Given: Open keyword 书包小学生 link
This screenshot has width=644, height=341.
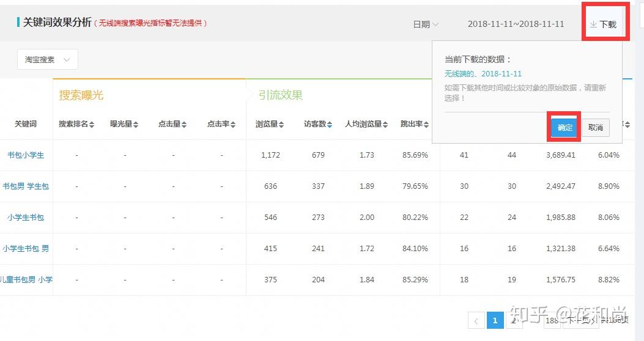Looking at the screenshot, I should [x=26, y=155].
